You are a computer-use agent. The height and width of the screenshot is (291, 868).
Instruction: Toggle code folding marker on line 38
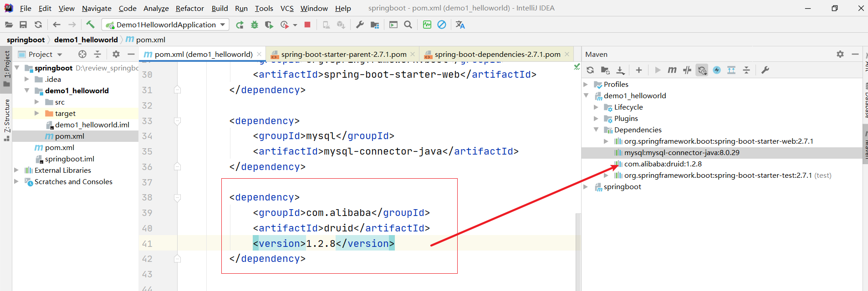(178, 198)
